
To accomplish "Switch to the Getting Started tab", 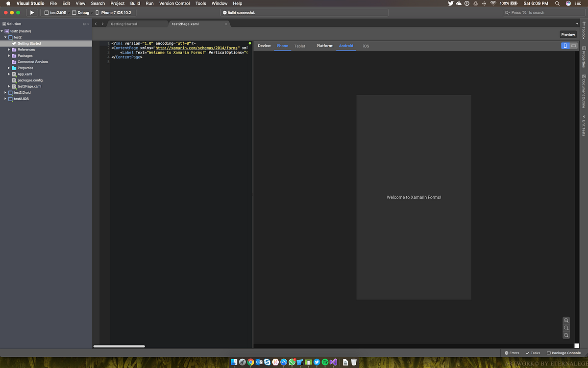I will pyautogui.click(x=123, y=24).
